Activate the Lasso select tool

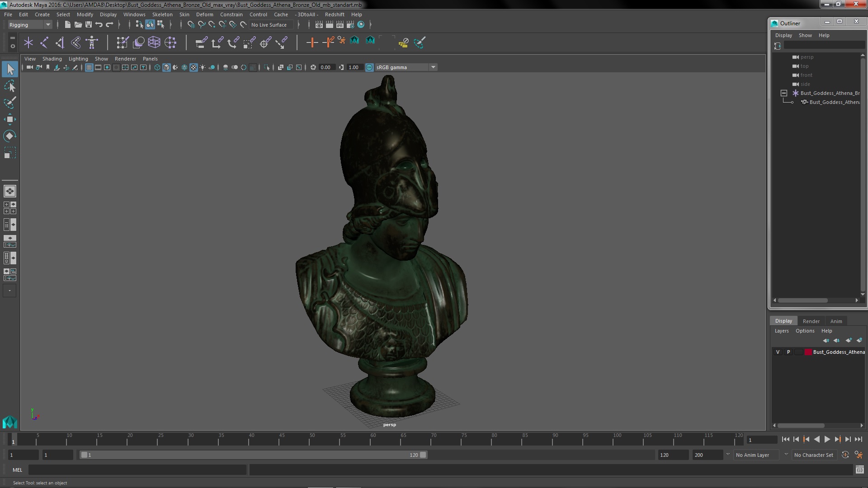pos(10,86)
